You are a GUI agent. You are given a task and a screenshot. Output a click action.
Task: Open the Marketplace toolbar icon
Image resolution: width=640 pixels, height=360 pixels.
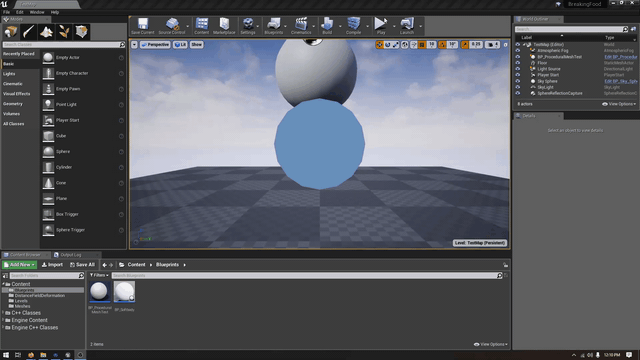click(x=224, y=26)
